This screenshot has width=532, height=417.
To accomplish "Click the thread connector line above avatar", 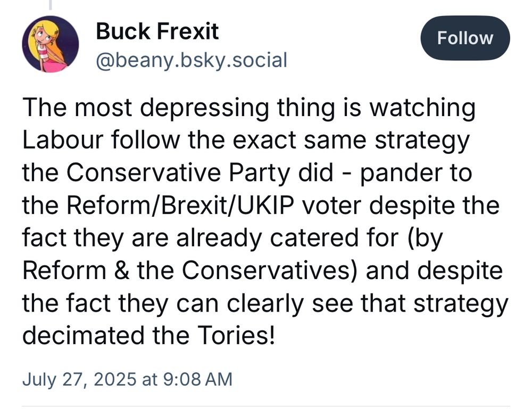I will tap(51, 5).
